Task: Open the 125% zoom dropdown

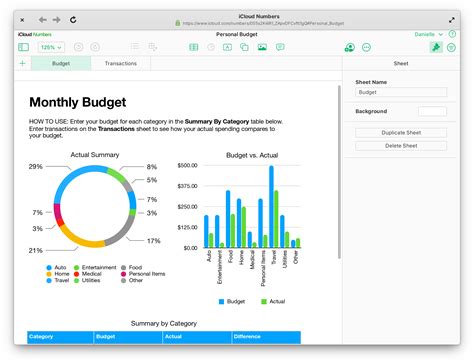Action: [x=51, y=47]
